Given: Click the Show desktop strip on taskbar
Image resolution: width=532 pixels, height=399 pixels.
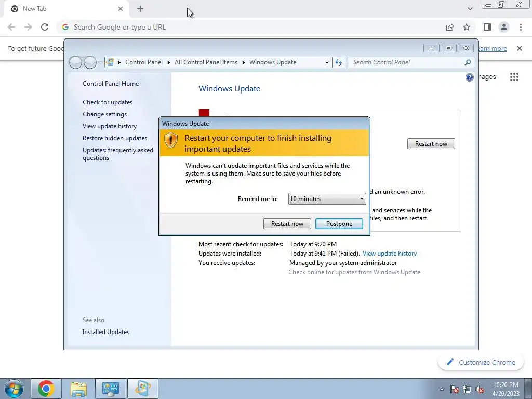Looking at the screenshot, I should point(528,389).
